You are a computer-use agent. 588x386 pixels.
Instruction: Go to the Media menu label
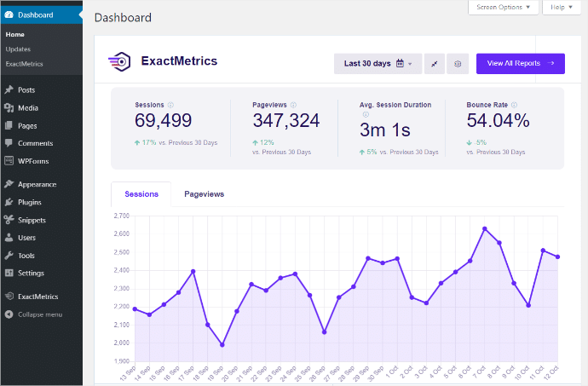coord(28,108)
